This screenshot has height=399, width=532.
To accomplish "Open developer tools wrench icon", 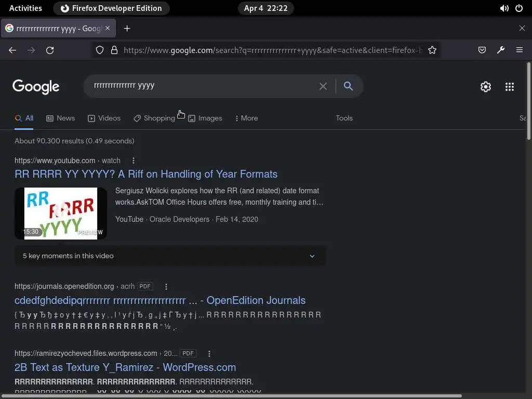I will click(x=501, y=50).
